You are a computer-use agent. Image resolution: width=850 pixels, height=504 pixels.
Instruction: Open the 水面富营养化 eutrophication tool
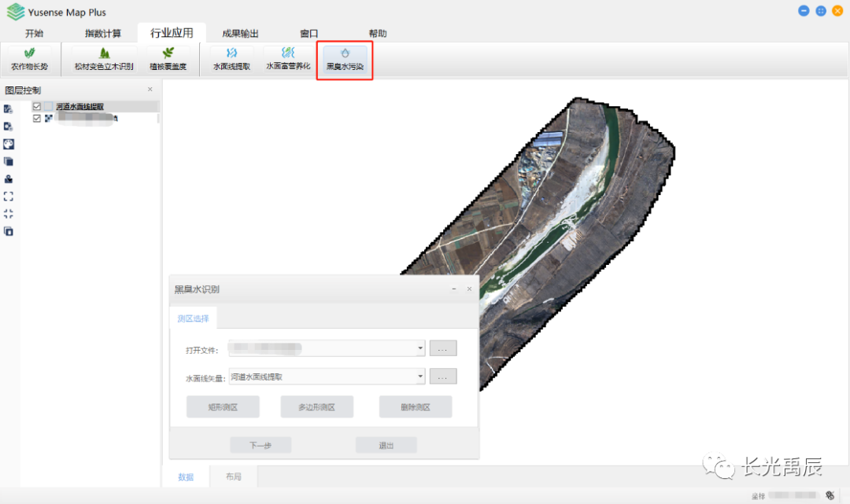coord(288,59)
